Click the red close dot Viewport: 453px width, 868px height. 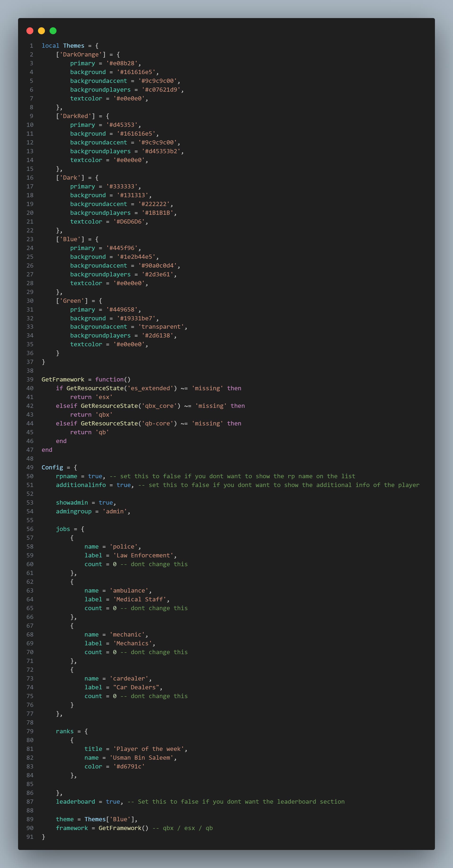click(x=30, y=31)
